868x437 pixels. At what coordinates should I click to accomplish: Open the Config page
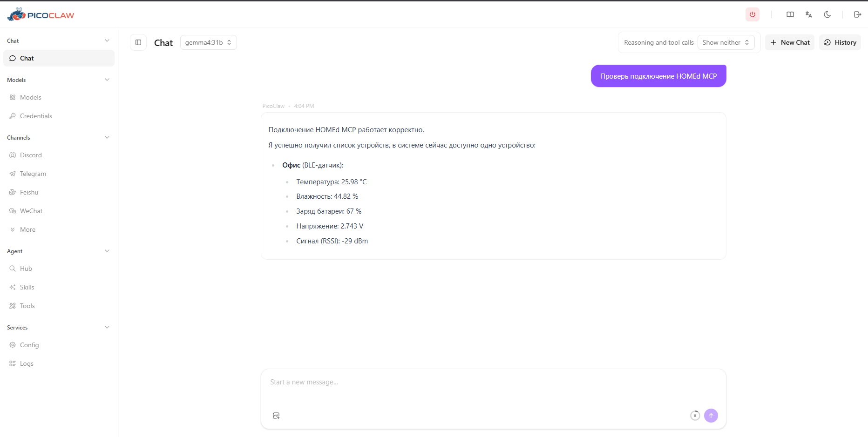point(59,345)
